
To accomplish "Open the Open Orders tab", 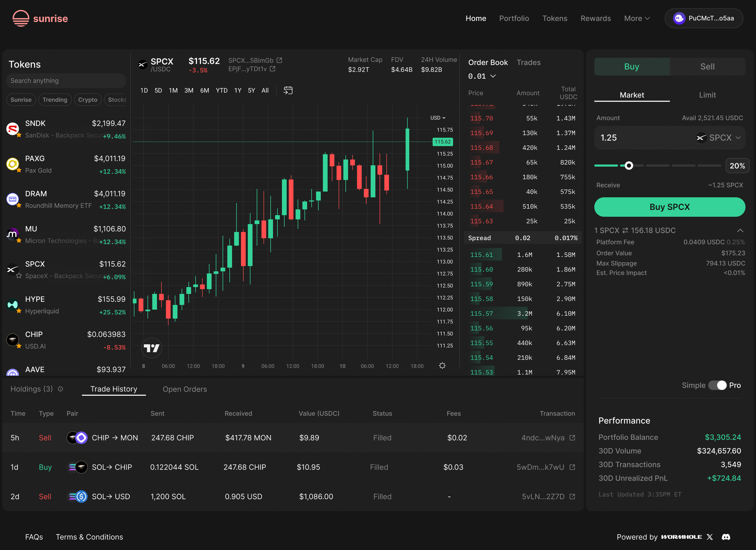I will point(185,389).
